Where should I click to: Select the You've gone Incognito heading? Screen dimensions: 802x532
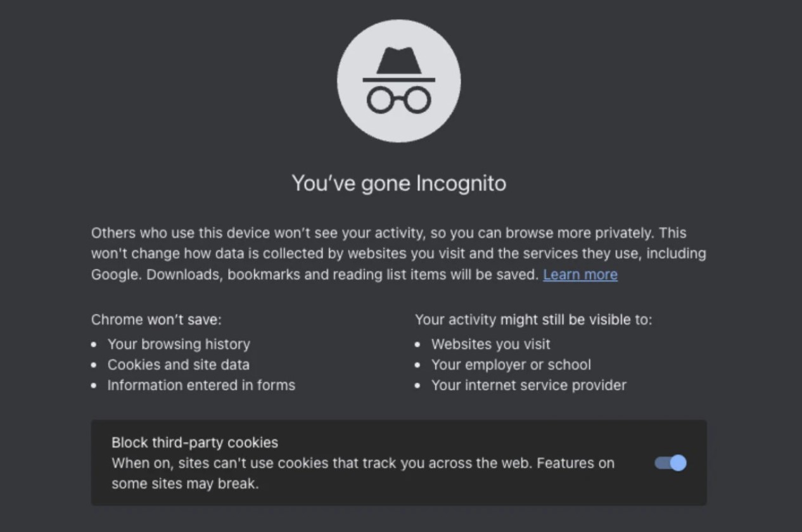point(398,183)
